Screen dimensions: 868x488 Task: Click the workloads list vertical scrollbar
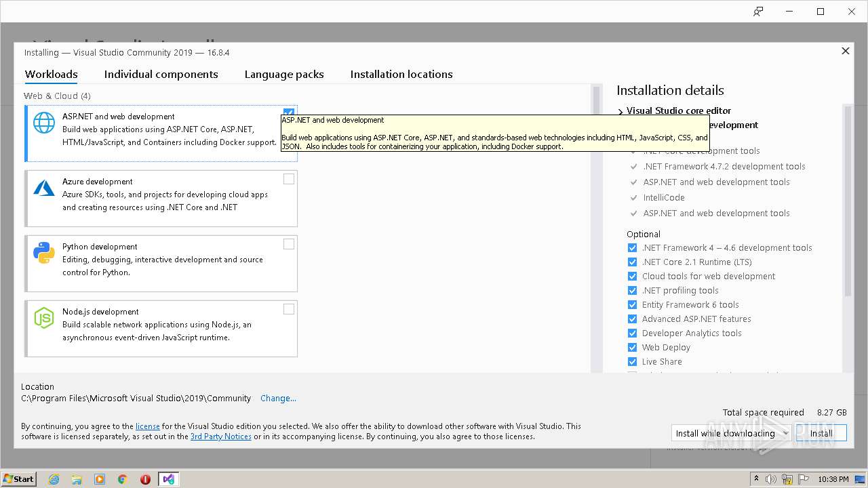[x=597, y=229]
